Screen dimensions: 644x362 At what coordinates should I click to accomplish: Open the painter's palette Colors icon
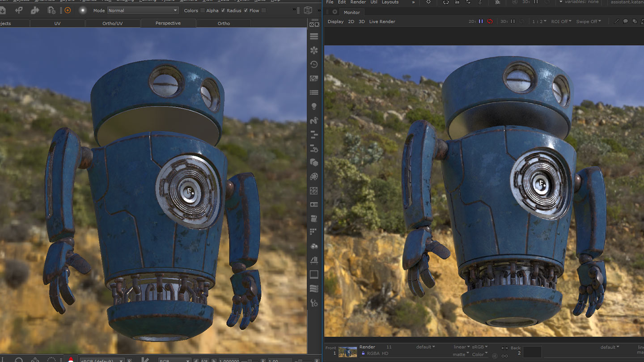click(314, 177)
